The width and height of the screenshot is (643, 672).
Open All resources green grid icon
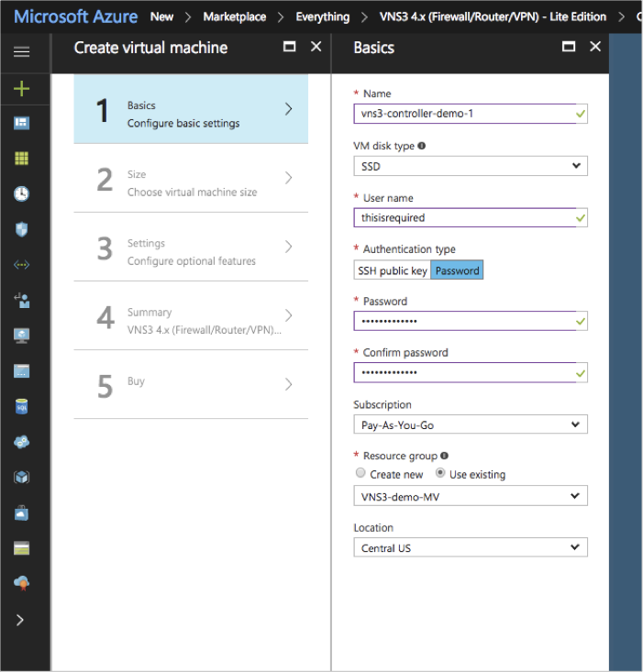pyautogui.click(x=21, y=159)
